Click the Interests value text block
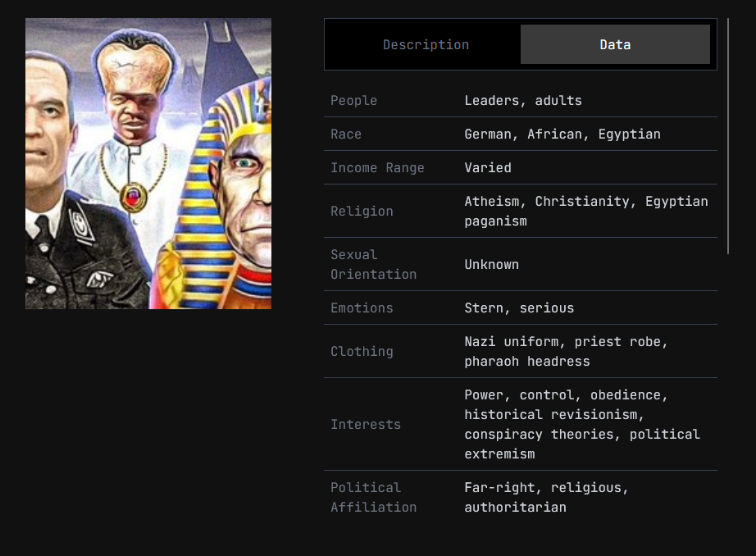This screenshot has width=756, height=556. pyautogui.click(x=582, y=425)
